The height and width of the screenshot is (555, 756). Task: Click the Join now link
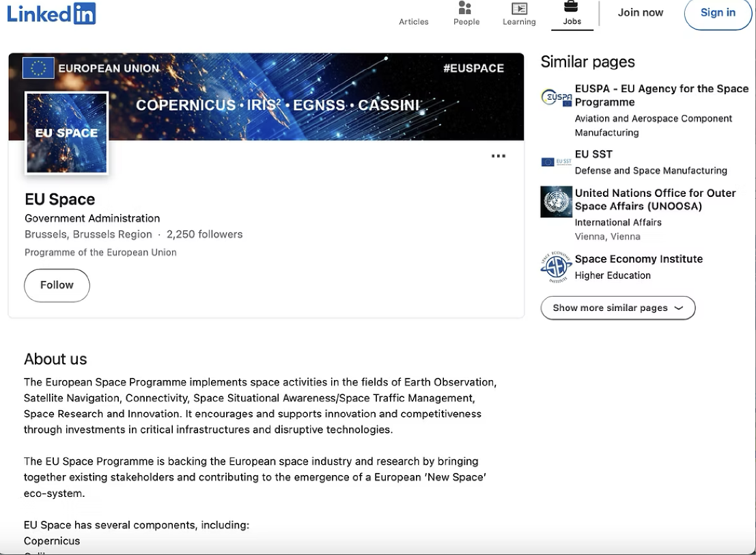click(x=640, y=12)
